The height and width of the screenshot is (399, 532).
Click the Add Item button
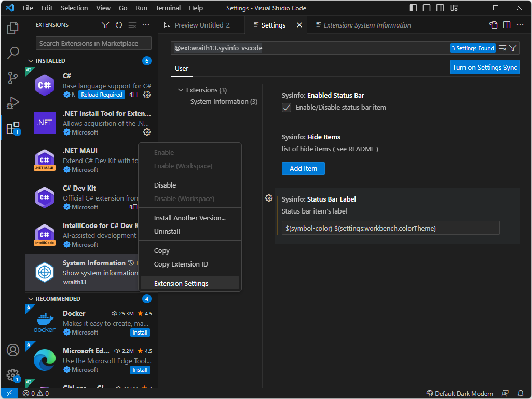[303, 168]
